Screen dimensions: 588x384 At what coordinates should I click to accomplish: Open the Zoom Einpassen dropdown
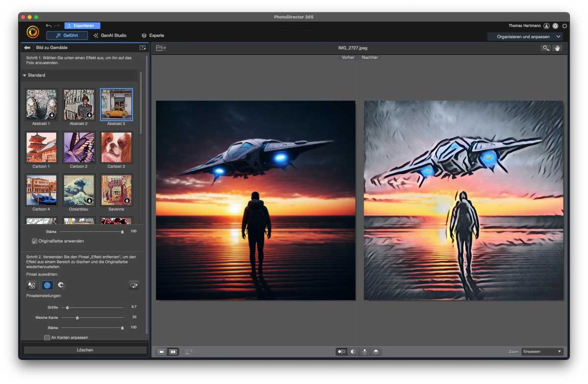[x=542, y=352]
